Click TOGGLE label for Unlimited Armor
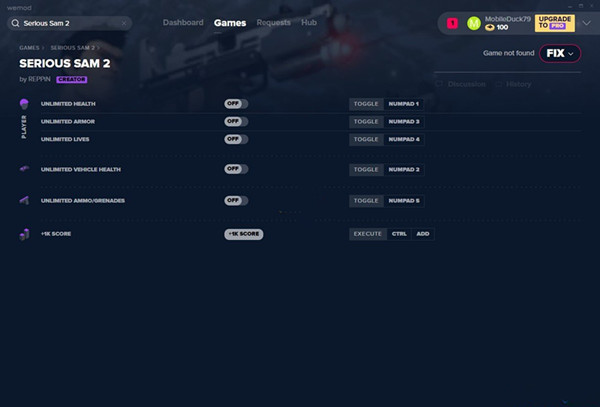600x407 pixels. pos(366,122)
